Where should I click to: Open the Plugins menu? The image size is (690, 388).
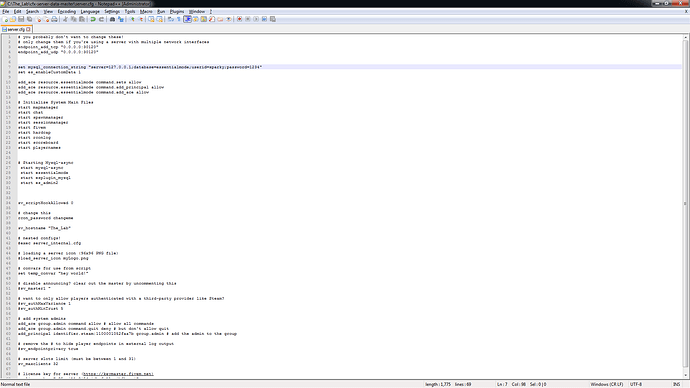pos(177,11)
